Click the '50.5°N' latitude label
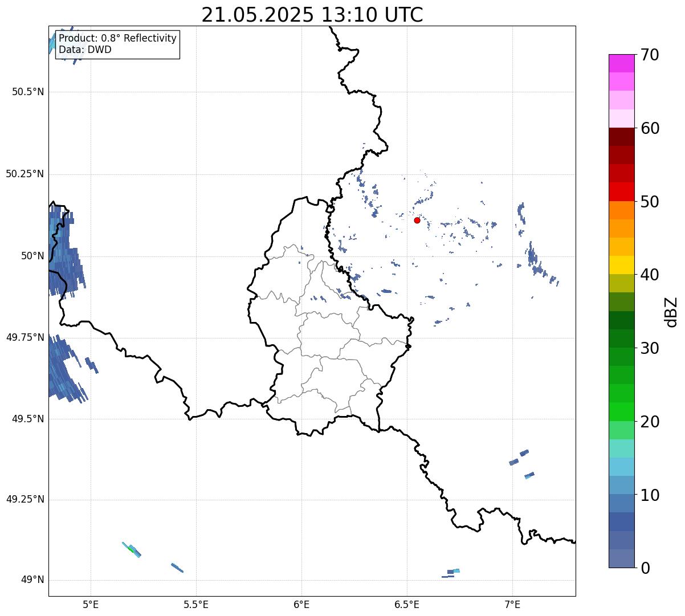 28,92
